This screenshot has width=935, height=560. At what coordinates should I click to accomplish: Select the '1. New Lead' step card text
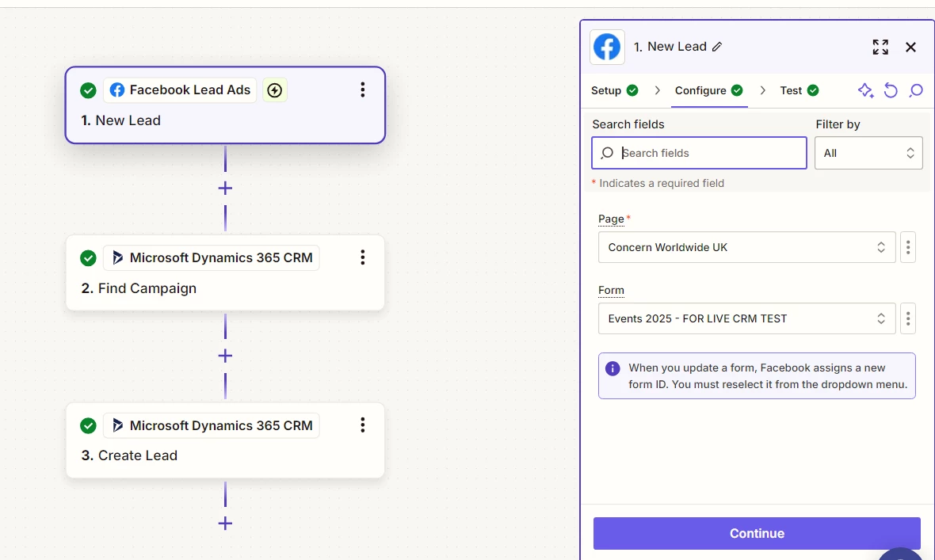[x=121, y=120]
